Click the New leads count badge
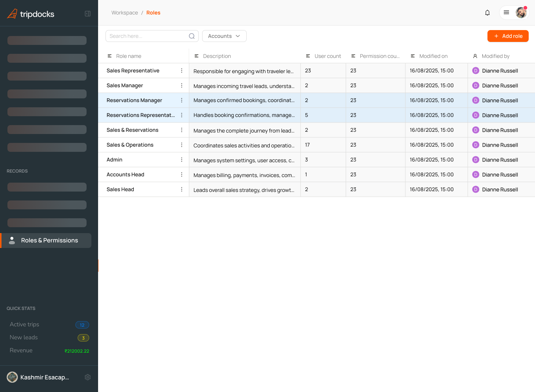This screenshot has width=535, height=392. point(83,337)
